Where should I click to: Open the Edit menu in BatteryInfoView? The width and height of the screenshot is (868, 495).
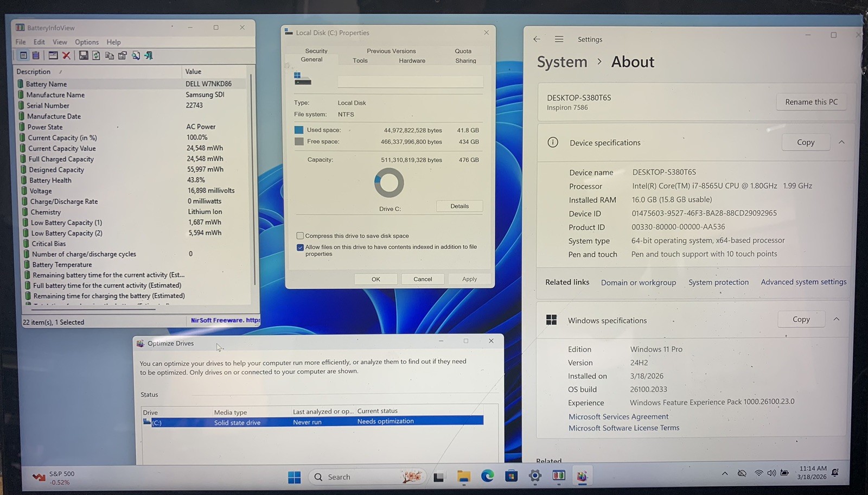tap(39, 42)
